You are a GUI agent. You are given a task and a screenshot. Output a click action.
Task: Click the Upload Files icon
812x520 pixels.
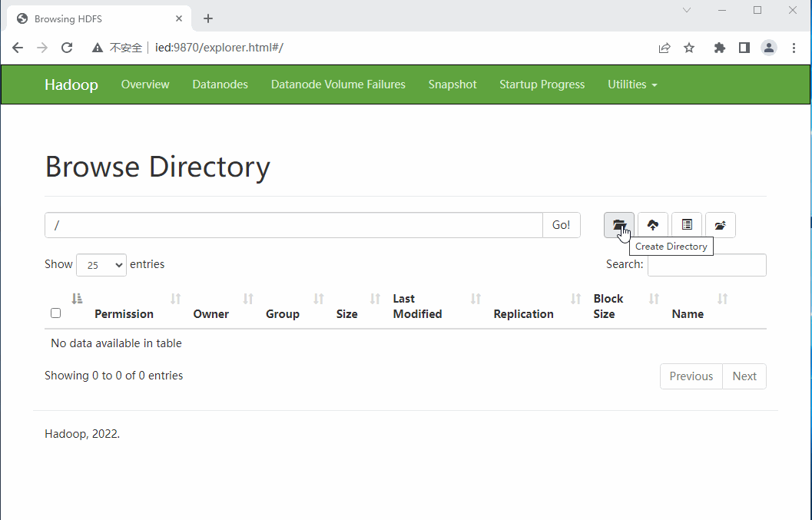(x=652, y=225)
